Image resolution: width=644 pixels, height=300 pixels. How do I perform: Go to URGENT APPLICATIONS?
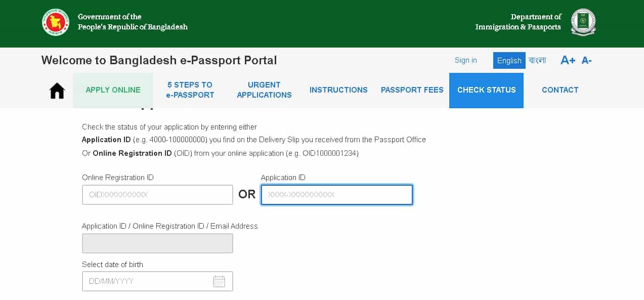(264, 90)
